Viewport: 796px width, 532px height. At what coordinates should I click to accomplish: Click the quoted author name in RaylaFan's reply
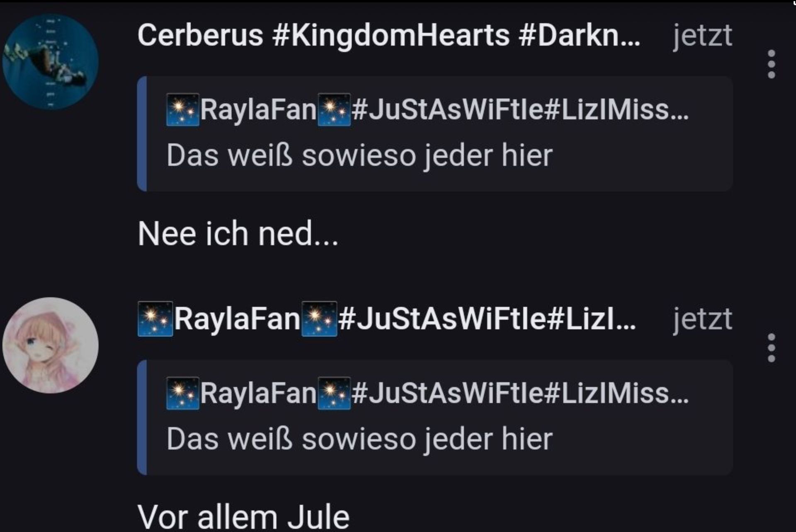click(427, 394)
